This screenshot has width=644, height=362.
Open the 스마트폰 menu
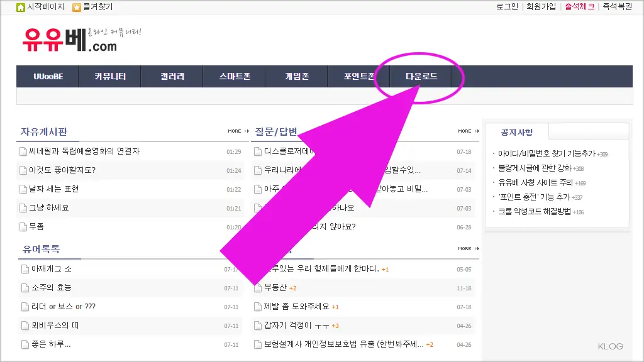pos(235,76)
